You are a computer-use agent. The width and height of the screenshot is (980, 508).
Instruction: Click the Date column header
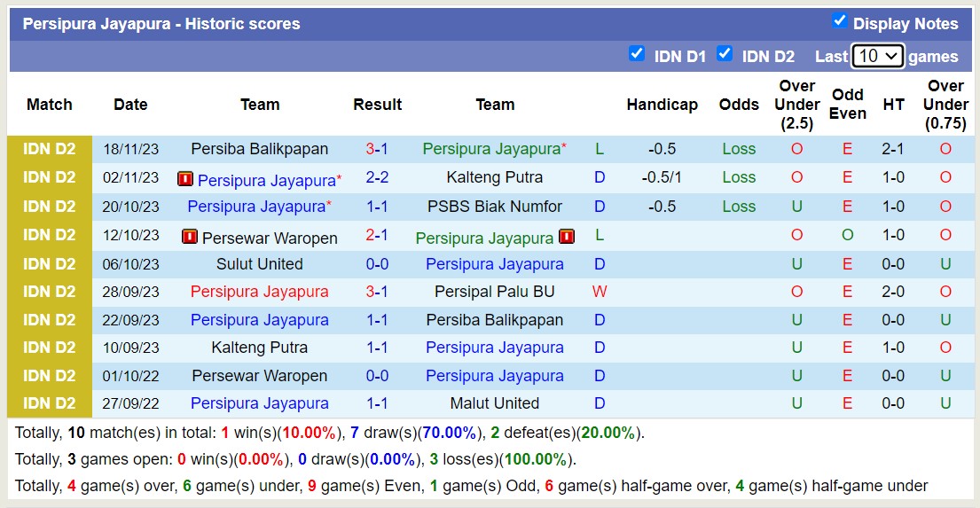(x=130, y=105)
